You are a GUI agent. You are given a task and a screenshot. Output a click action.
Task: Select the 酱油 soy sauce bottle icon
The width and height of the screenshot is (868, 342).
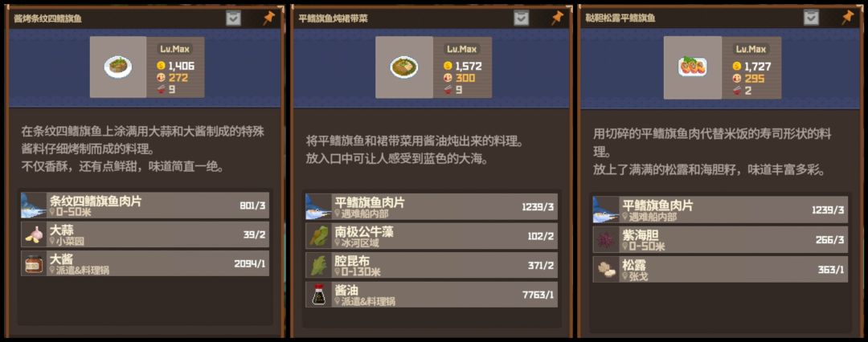point(318,295)
